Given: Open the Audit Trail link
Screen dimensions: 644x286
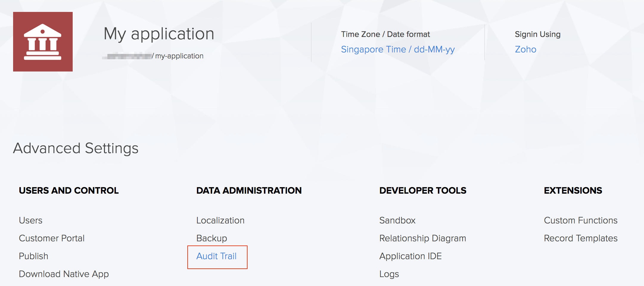Looking at the screenshot, I should tap(216, 256).
